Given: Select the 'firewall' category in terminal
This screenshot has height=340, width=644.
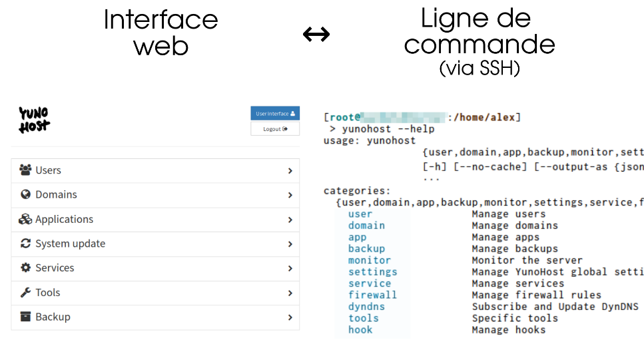Looking at the screenshot, I should [x=372, y=295].
